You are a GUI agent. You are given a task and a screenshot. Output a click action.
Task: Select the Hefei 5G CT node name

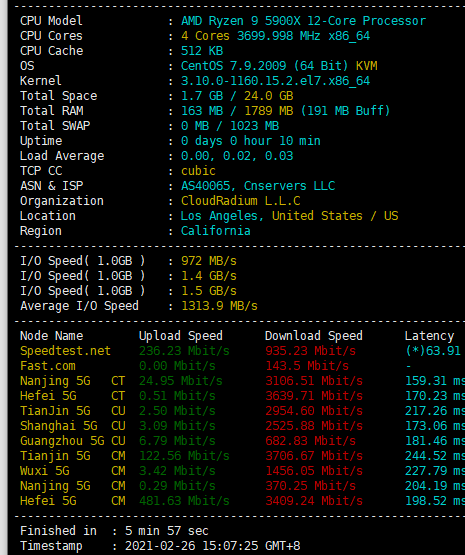pyautogui.click(x=73, y=396)
